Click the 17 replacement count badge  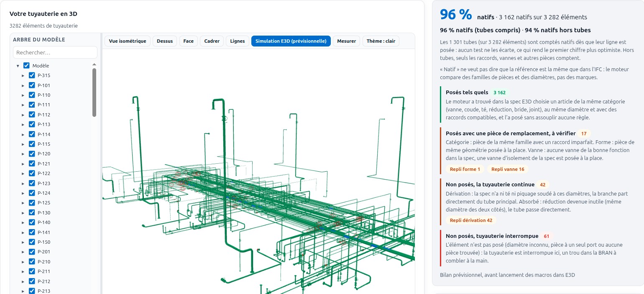pyautogui.click(x=584, y=134)
